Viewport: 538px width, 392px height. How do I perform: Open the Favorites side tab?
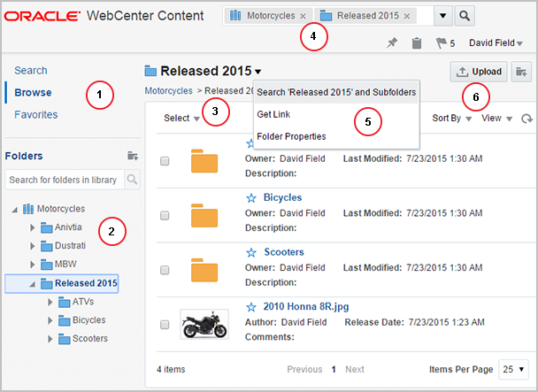36,114
